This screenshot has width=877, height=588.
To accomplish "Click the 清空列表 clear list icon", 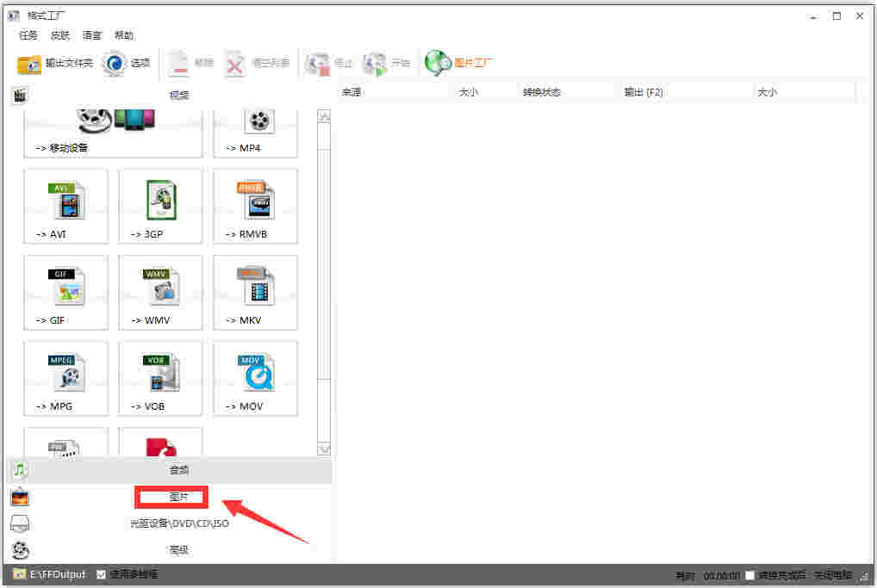I will coord(235,64).
